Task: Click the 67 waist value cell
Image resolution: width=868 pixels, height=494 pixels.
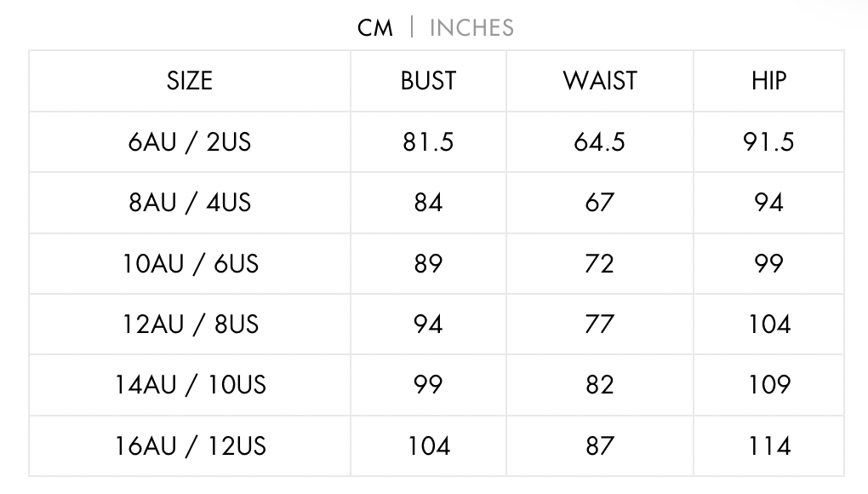Action: tap(599, 203)
